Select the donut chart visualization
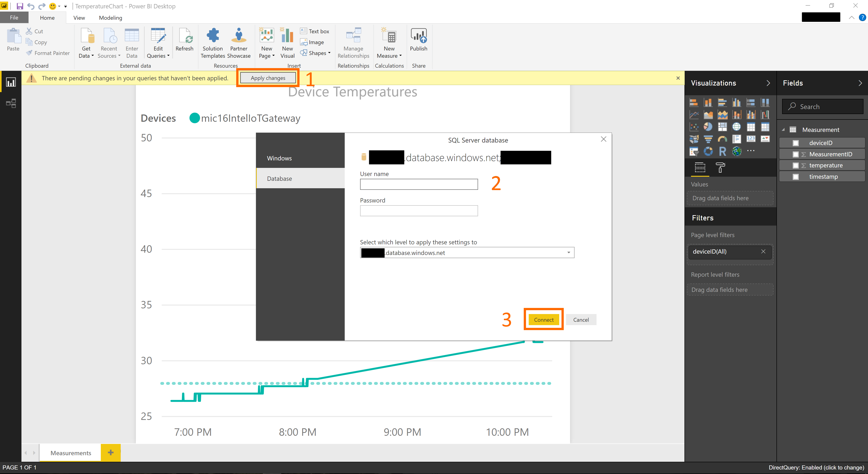 [708, 152]
